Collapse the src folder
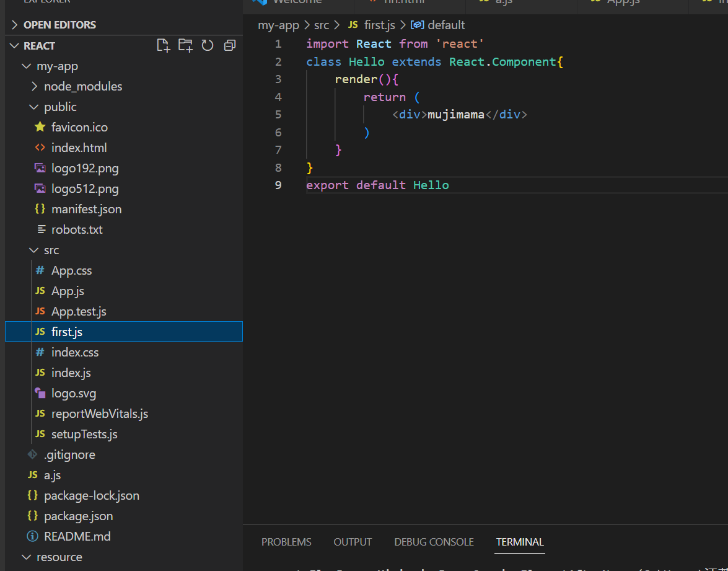 (x=51, y=250)
